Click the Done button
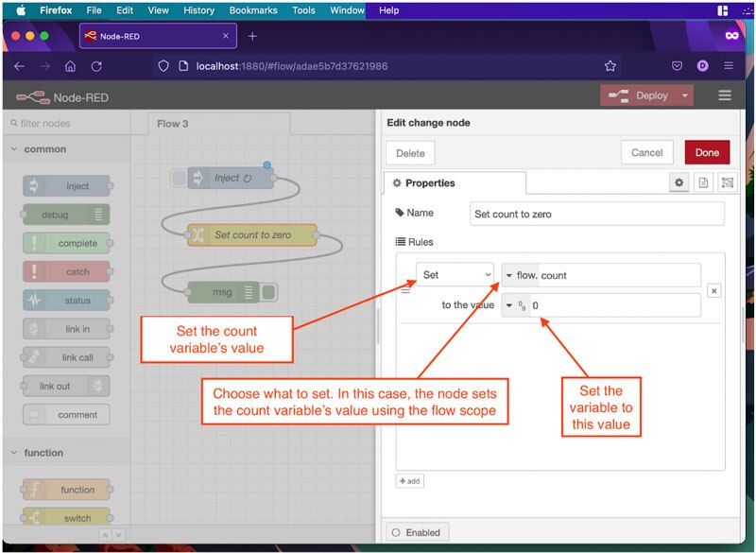Viewport: 756px width, 553px height. coord(707,152)
